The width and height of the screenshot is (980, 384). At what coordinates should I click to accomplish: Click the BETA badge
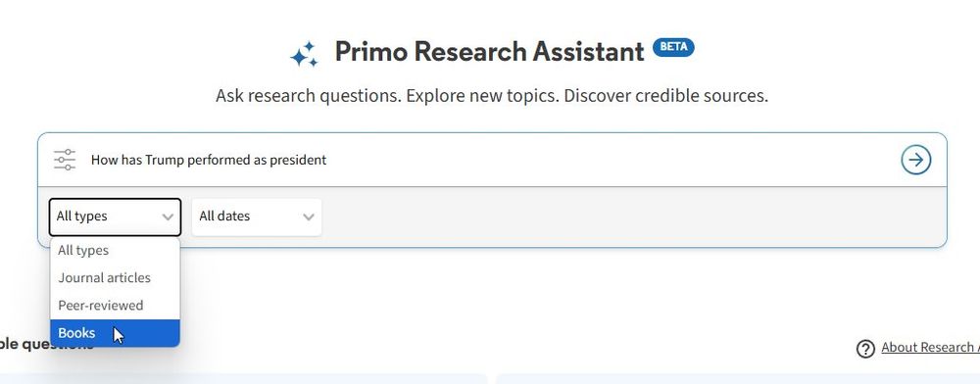point(673,47)
